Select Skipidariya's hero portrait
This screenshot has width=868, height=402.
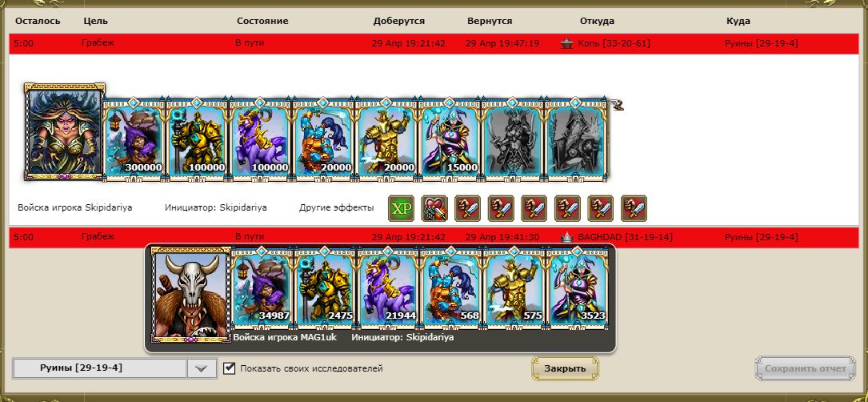(65, 131)
